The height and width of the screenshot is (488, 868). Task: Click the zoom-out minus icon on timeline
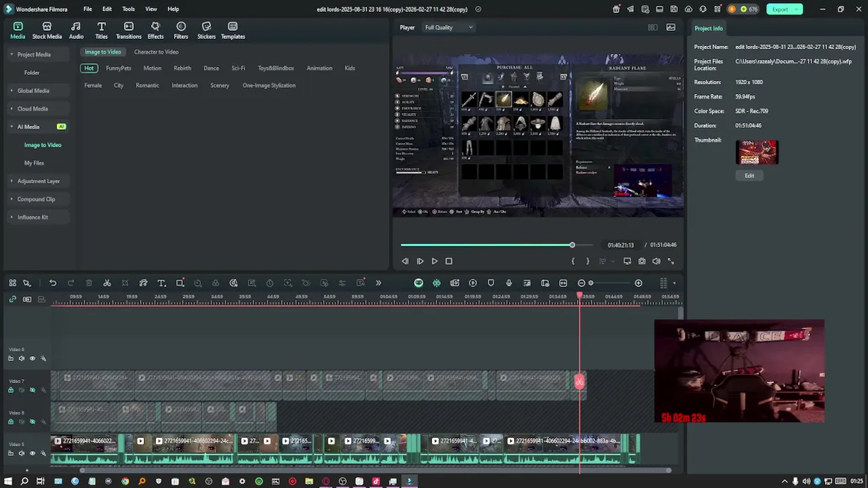(x=581, y=283)
